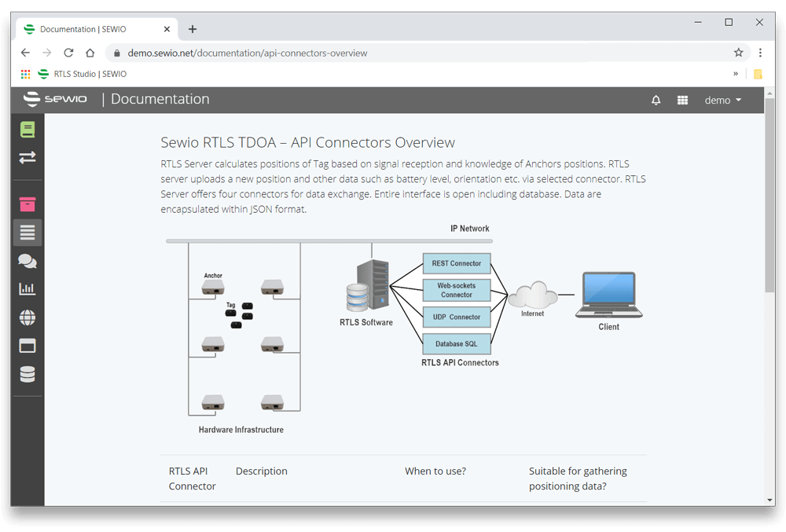Open the bar chart analytics sidebar icon
786x532 pixels.
pos(27,288)
